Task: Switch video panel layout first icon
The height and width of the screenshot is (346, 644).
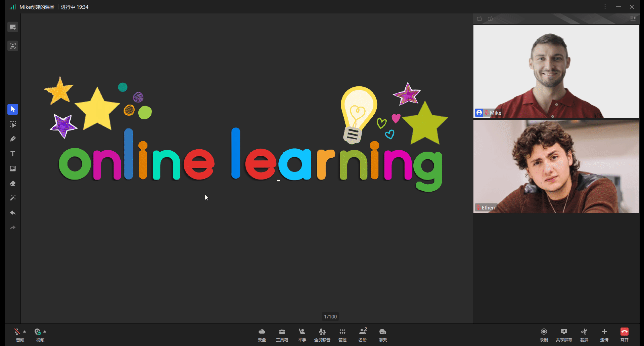Action: click(479, 19)
